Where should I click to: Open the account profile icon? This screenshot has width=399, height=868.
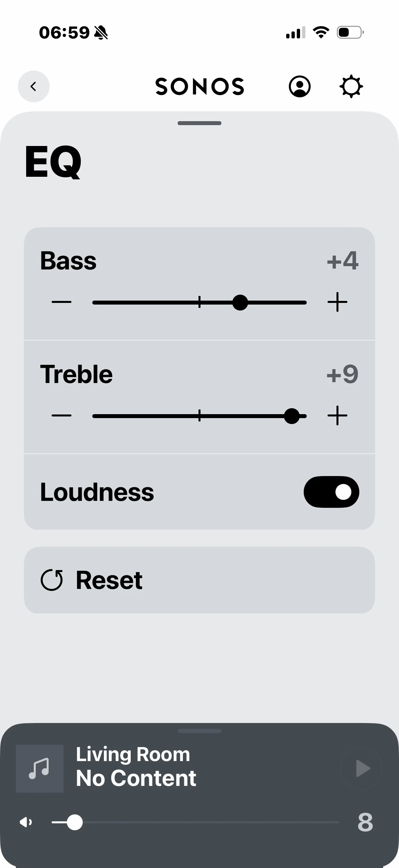pos(299,87)
